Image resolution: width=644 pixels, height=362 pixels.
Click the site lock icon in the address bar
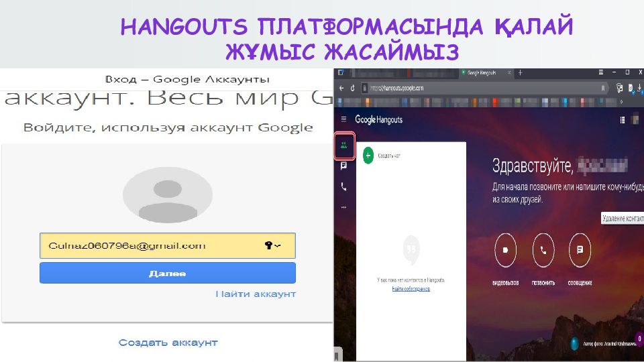click(x=364, y=88)
